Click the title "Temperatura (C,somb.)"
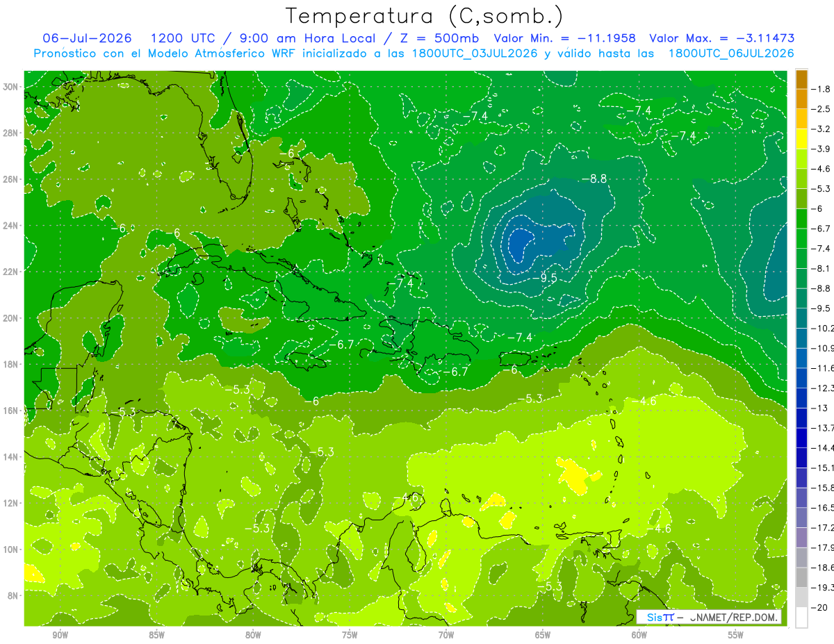 click(424, 16)
